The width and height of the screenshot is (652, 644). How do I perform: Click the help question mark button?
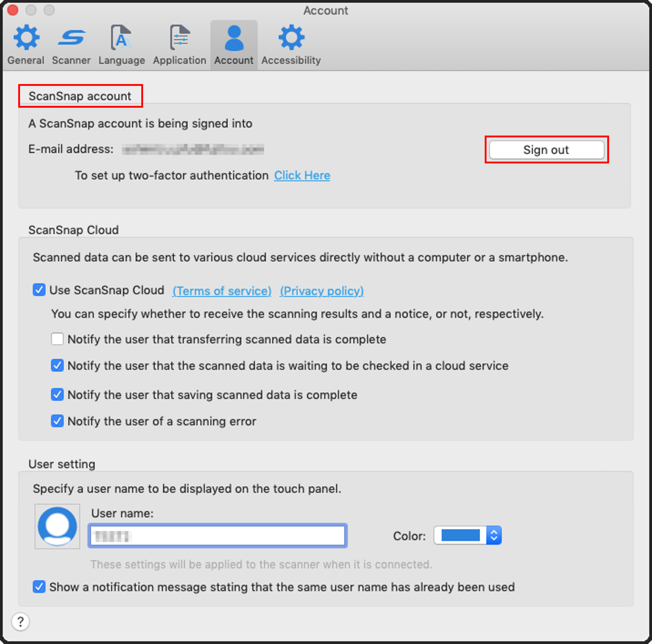pyautogui.click(x=21, y=621)
